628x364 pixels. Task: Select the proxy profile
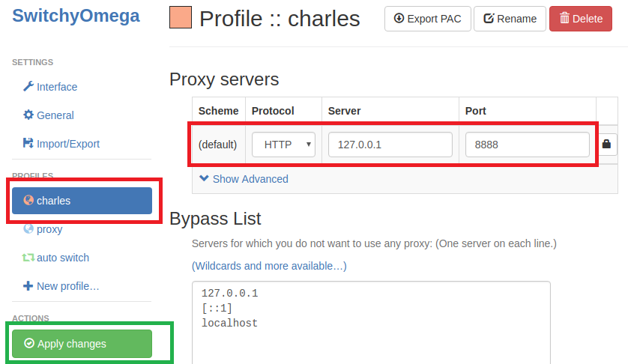tap(43, 229)
